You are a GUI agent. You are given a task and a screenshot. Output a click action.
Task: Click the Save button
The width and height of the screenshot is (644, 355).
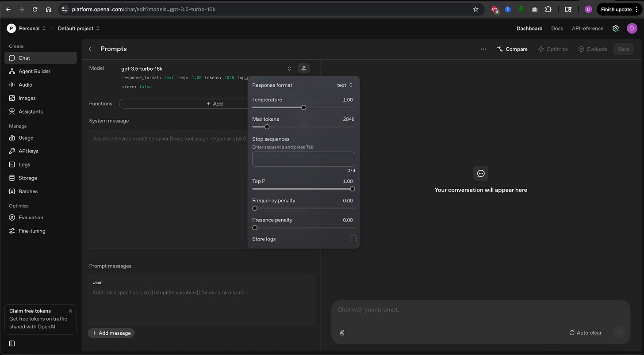coord(624,49)
